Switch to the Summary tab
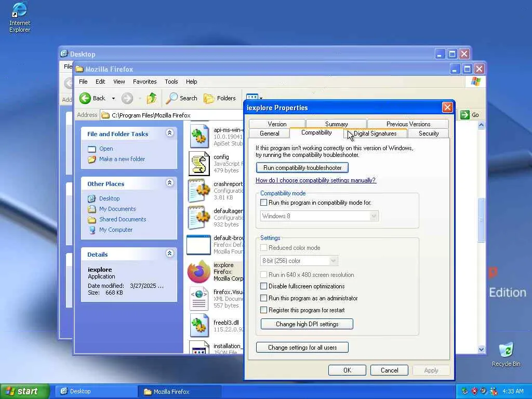This screenshot has width=532, height=399. point(336,124)
